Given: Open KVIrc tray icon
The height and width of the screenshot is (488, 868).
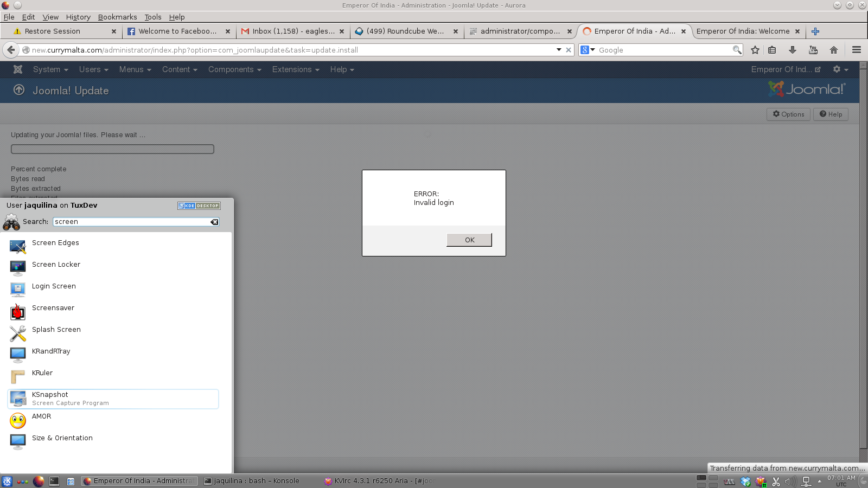Looking at the screenshot, I should coord(761,481).
